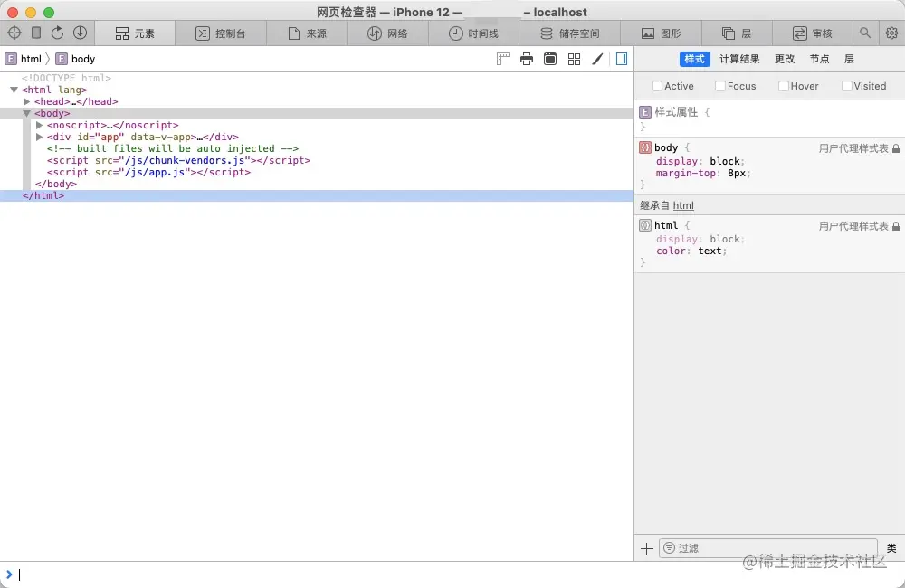Enable paint flashing brush icon
Image resolution: width=905 pixels, height=588 pixels.
click(597, 59)
